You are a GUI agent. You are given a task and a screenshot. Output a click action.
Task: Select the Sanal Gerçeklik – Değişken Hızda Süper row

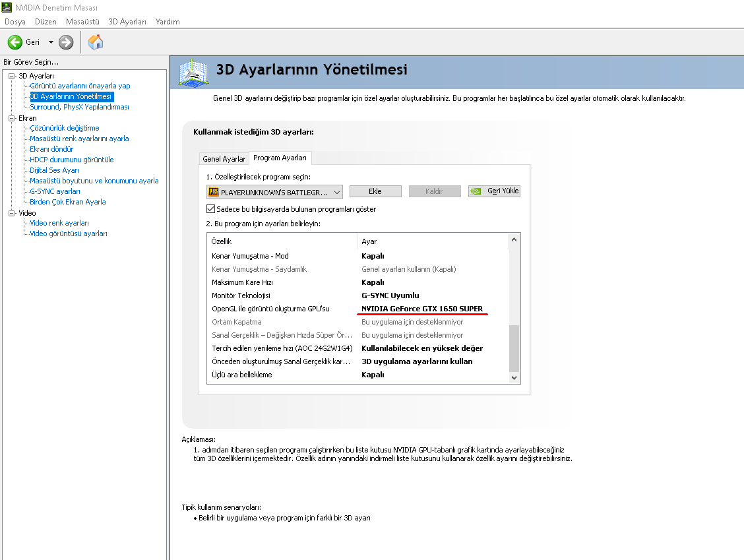[358, 335]
